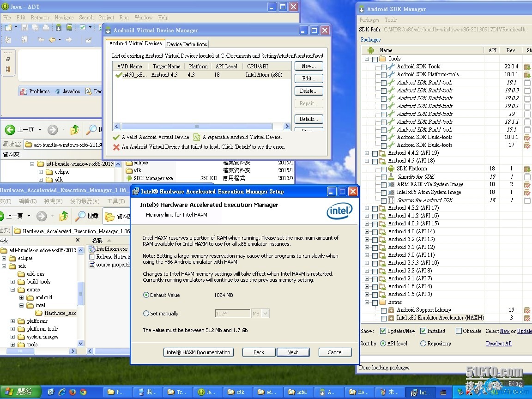Image resolution: width=532 pixels, height=399 pixels.
Task: Select the Set manually radio button
Action: click(x=146, y=314)
